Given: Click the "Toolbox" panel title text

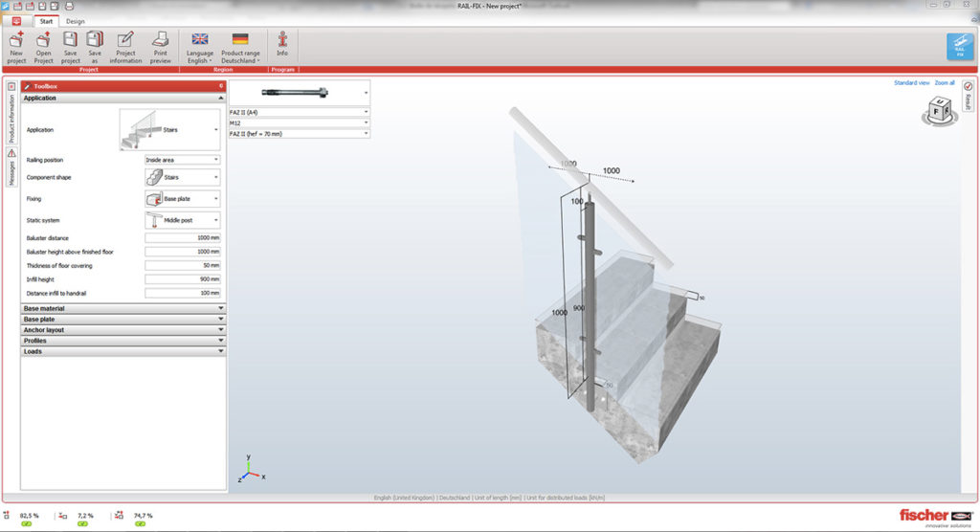Looking at the screenshot, I should point(46,86).
